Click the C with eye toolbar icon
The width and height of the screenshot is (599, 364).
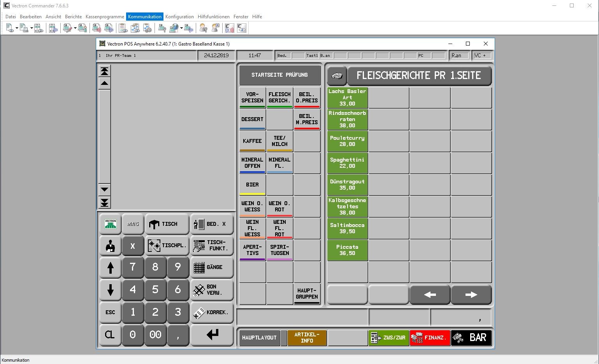coord(241,28)
